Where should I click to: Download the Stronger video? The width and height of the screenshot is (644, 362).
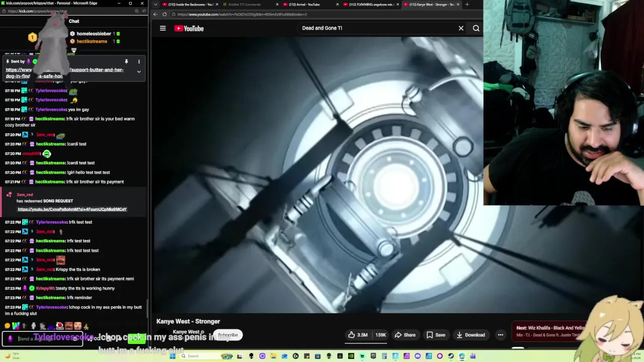click(x=471, y=335)
